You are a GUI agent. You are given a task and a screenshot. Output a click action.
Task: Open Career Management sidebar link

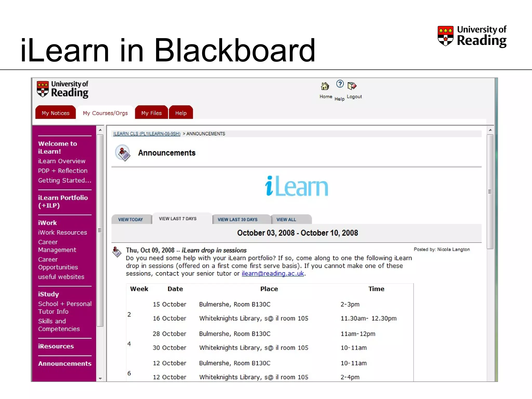tap(57, 246)
